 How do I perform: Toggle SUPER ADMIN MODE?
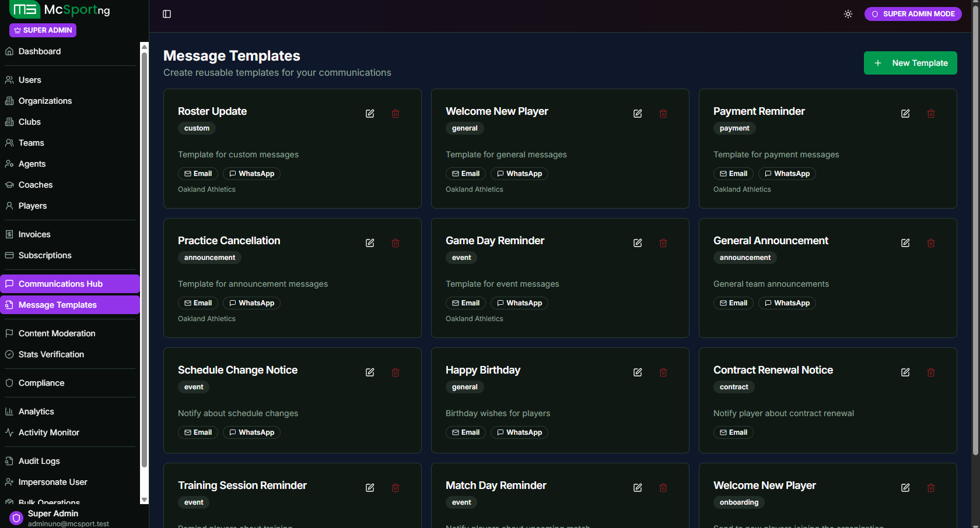click(x=913, y=13)
